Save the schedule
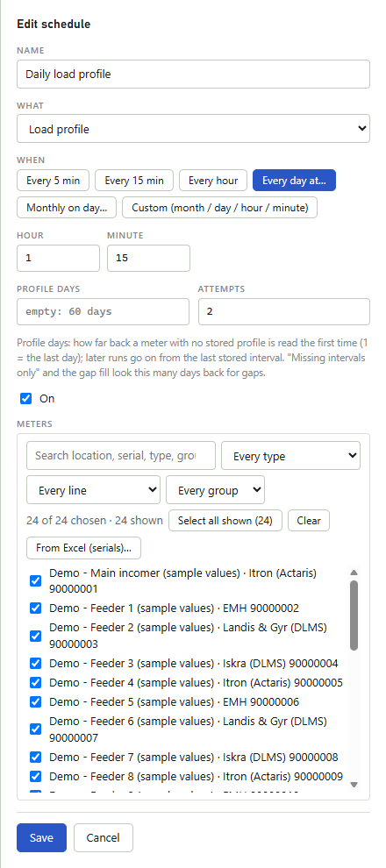 pyautogui.click(x=41, y=837)
